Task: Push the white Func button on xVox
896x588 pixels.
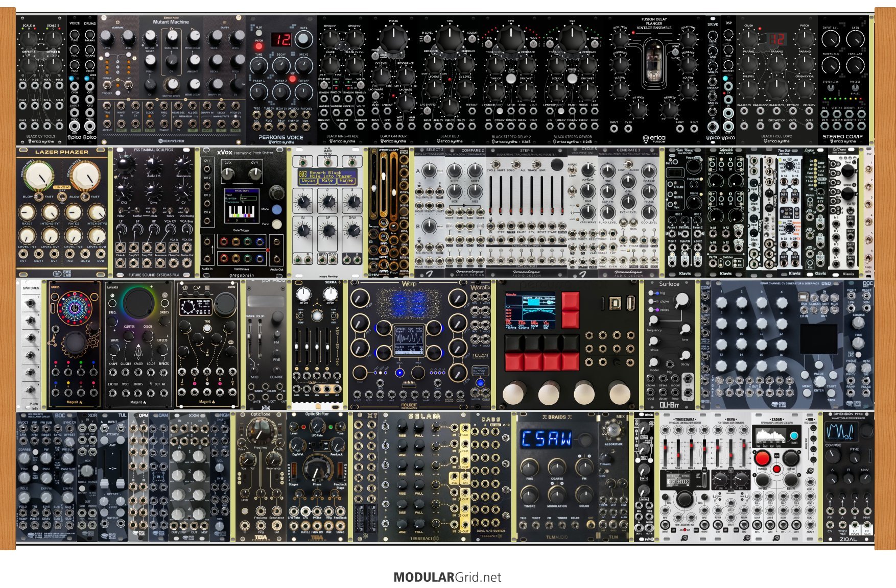Action: tap(277, 224)
